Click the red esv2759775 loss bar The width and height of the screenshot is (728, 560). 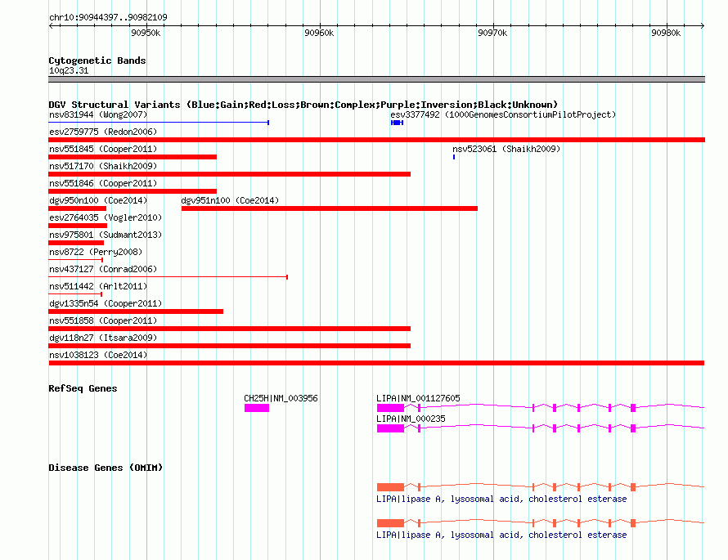(x=376, y=140)
